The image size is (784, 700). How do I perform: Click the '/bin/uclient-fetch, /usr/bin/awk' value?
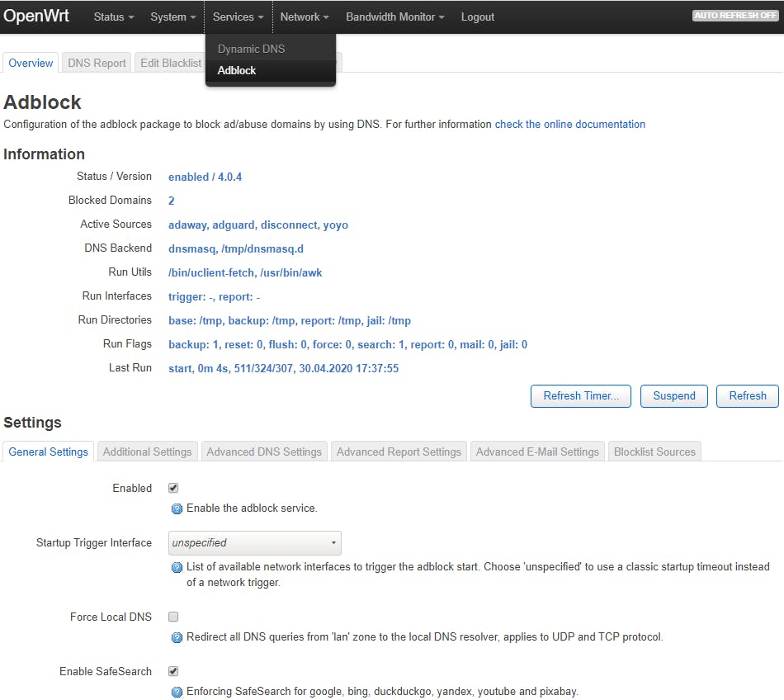(x=245, y=273)
